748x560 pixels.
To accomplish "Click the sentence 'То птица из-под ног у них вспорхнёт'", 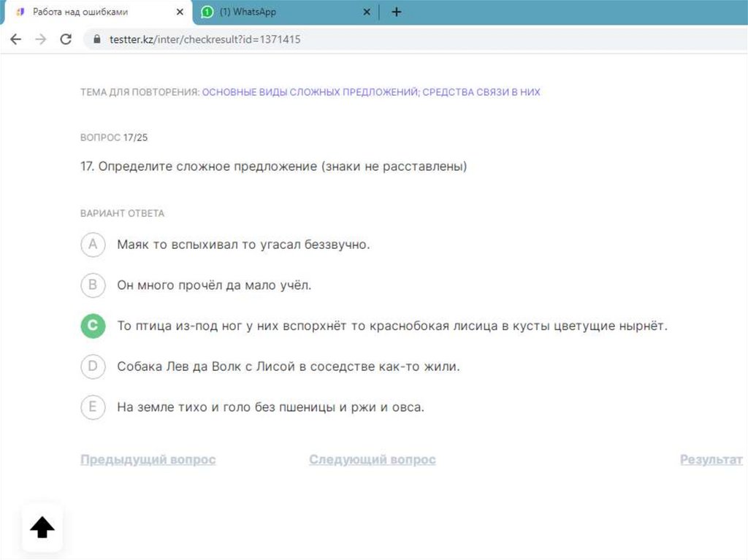I will coord(232,326).
